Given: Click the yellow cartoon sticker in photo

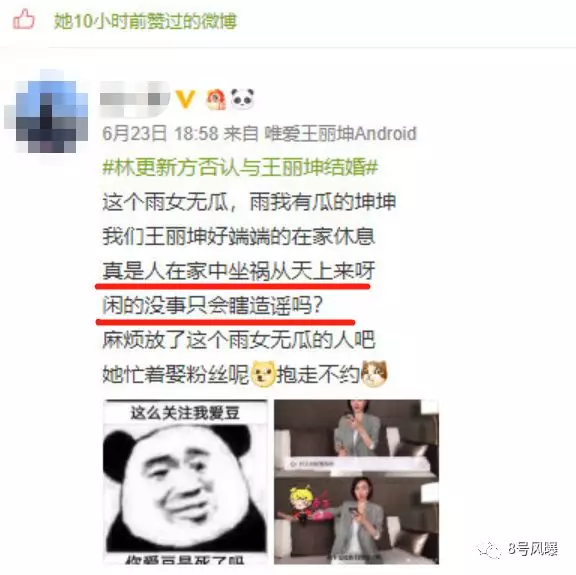Looking at the screenshot, I should click(302, 502).
